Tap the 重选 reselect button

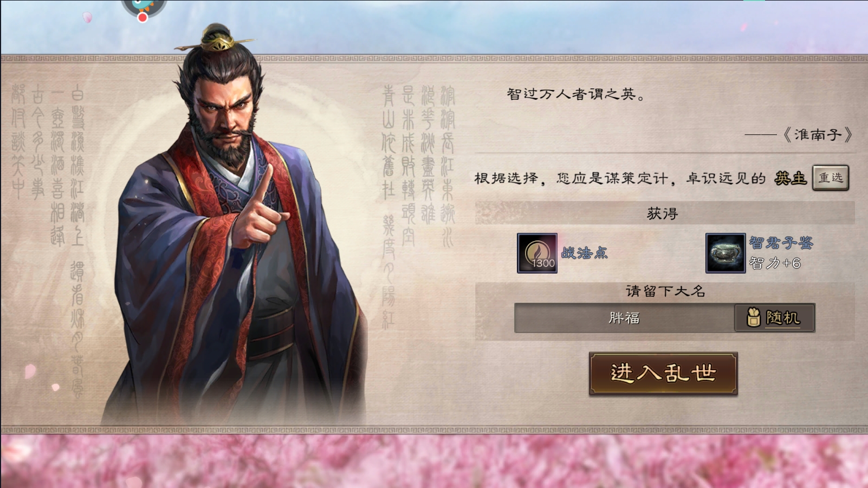coord(831,178)
